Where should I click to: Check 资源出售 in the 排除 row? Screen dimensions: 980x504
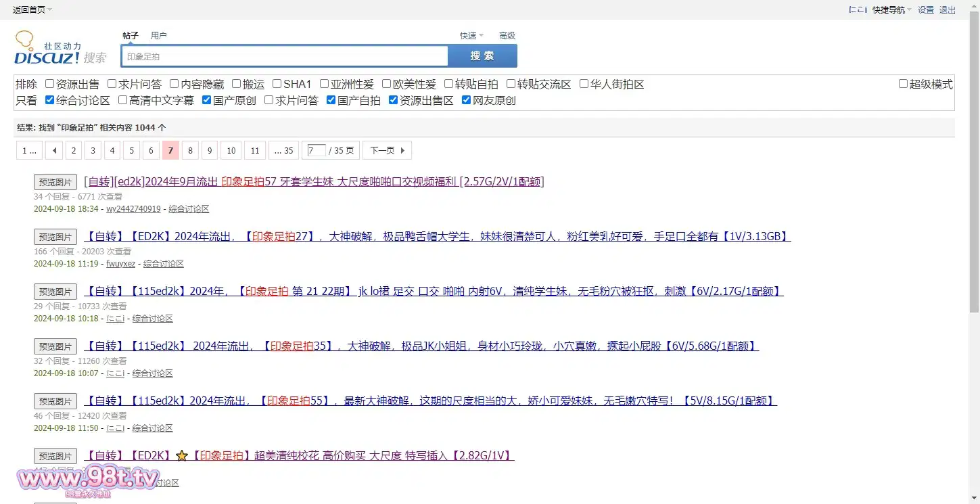pyautogui.click(x=49, y=84)
